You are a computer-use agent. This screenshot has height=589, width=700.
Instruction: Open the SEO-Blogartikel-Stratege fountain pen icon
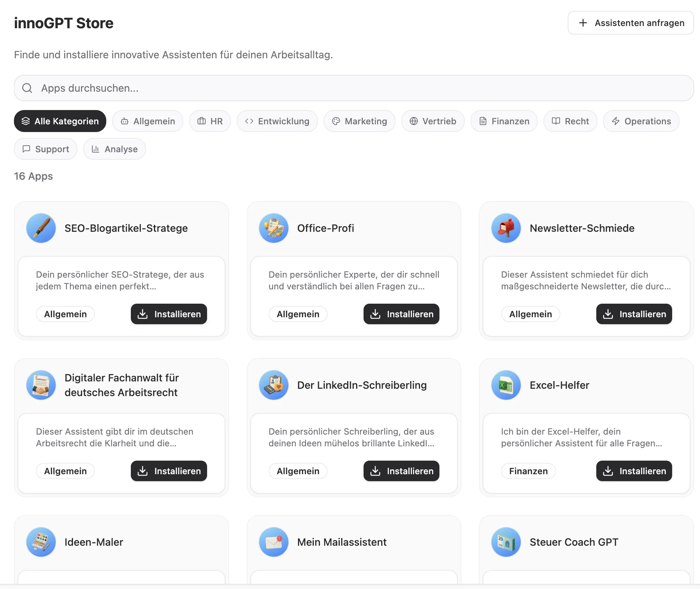coord(41,228)
